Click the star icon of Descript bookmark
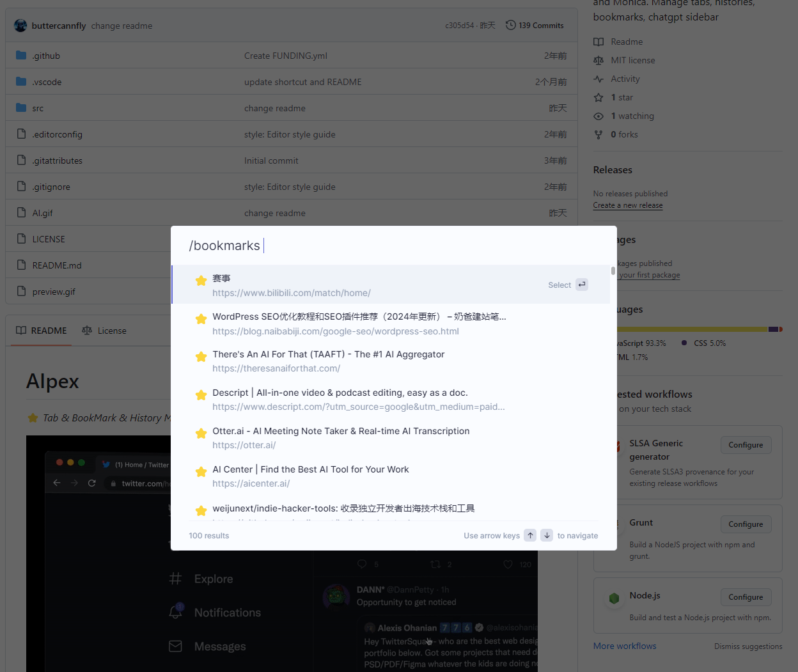This screenshot has height=672, width=798. click(201, 395)
